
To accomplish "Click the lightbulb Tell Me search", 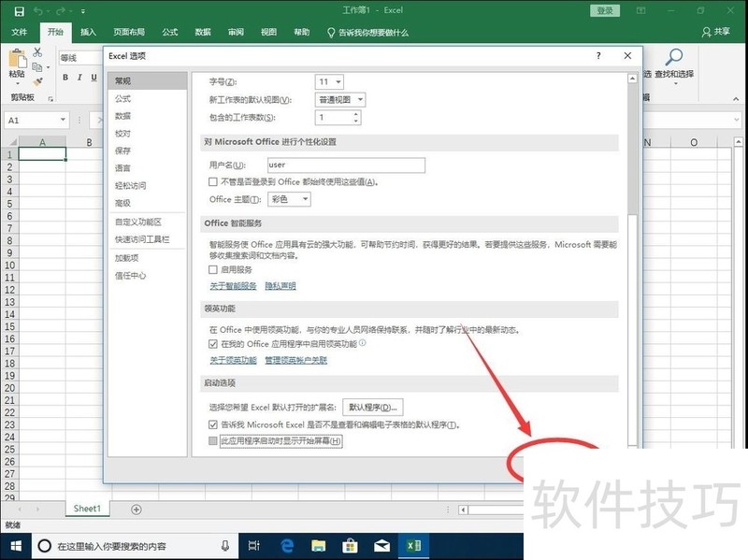I will click(x=331, y=33).
